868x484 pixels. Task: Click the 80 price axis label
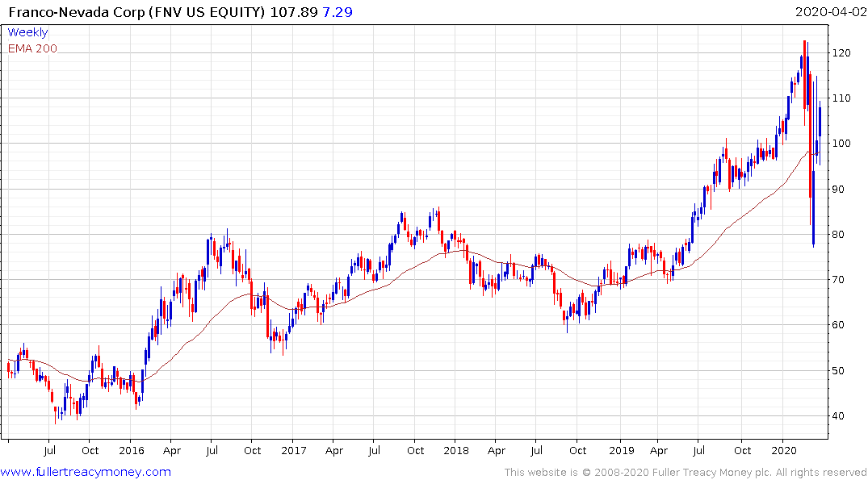tap(838, 235)
